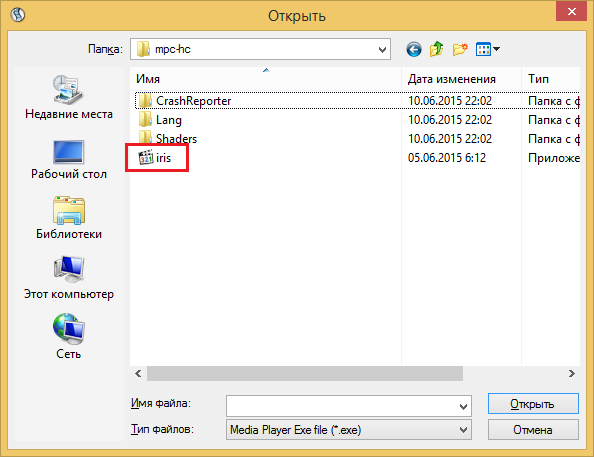Viewport: 594px width, 457px height.
Task: Open Сеть in the sidebar
Action: (x=69, y=336)
